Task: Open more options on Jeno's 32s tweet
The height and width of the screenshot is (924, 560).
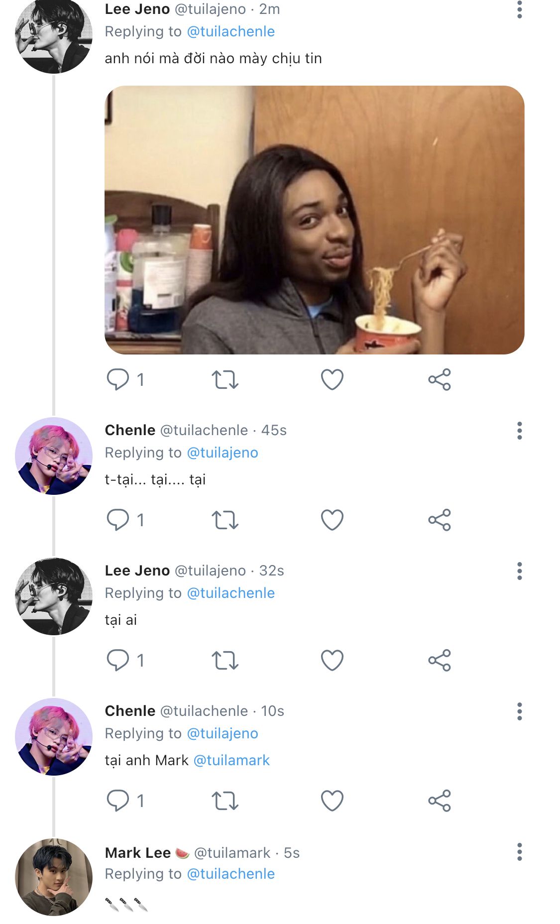Action: (519, 571)
